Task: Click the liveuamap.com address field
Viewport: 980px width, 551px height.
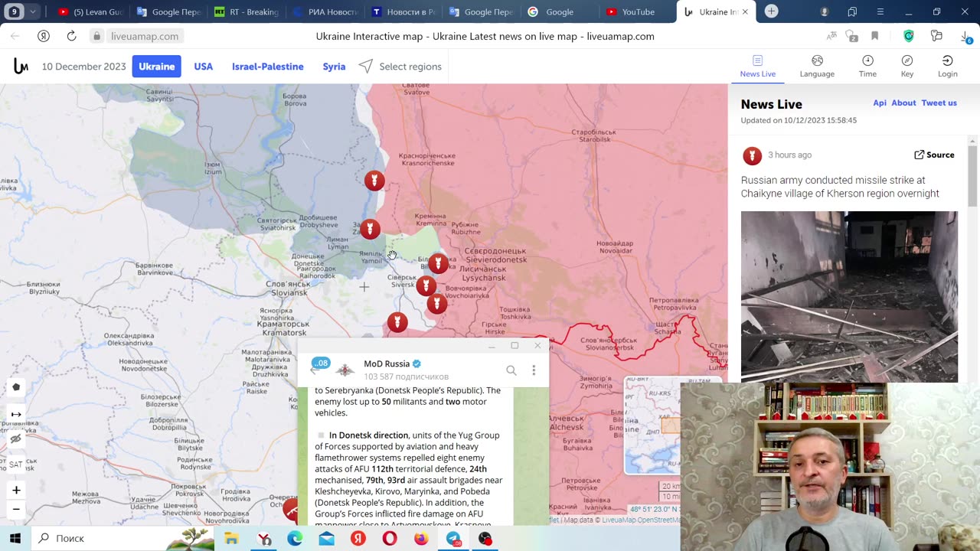Action: [x=145, y=36]
